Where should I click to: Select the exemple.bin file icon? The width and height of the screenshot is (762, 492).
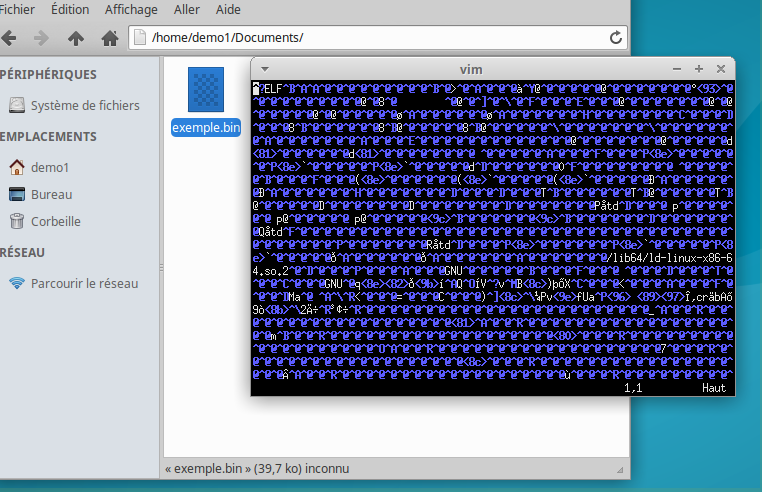[206, 91]
